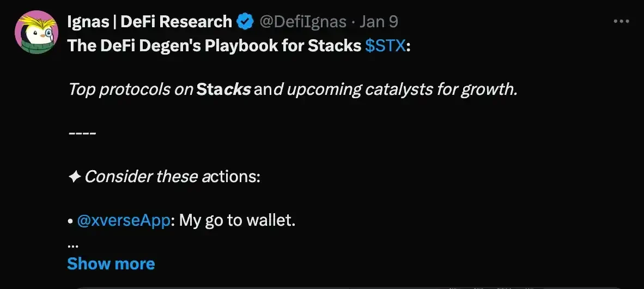Click the $STX cashtag
The image size is (644, 289).
click(x=385, y=45)
